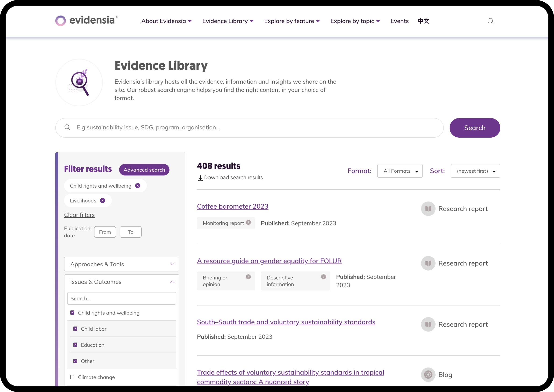This screenshot has width=554, height=392.
Task: Click Research report icon for FOLUR guide
Action: tap(428, 263)
